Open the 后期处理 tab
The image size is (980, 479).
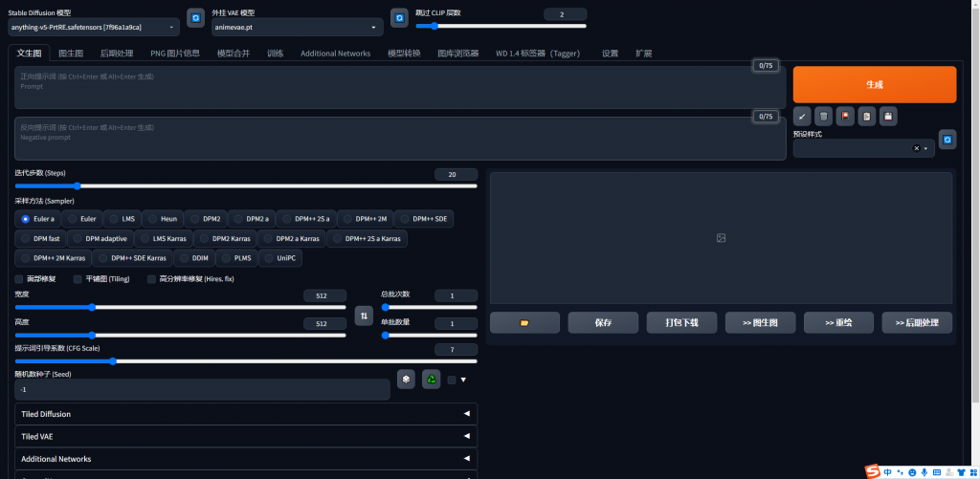point(117,54)
